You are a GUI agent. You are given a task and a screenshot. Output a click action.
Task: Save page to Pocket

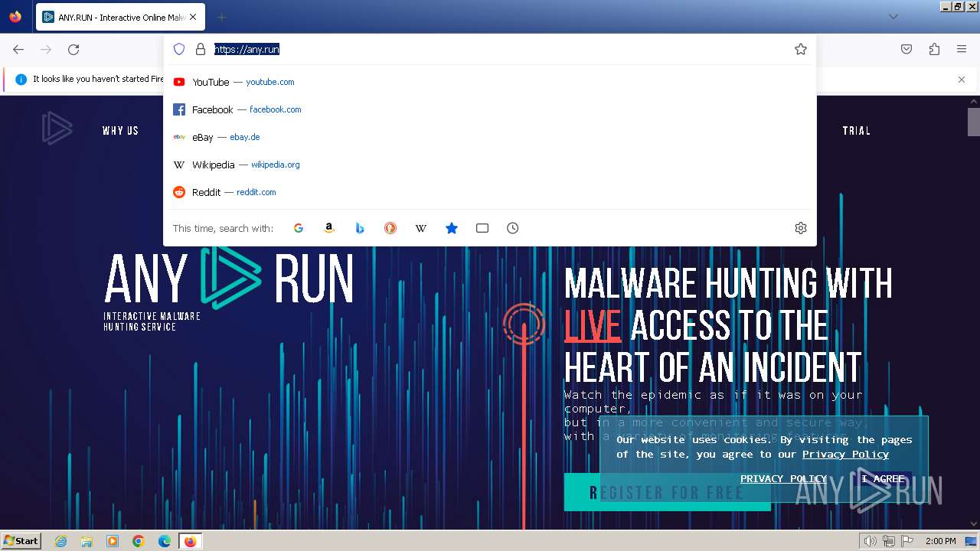click(906, 49)
